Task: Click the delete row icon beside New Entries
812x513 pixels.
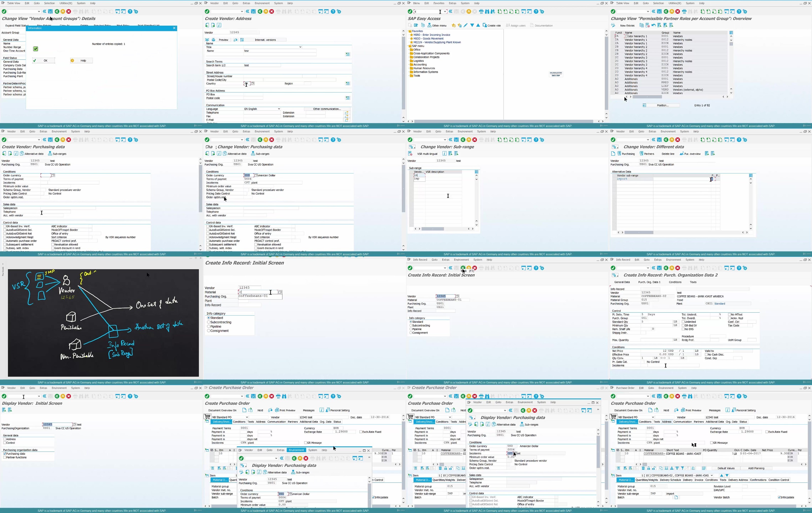Action: tap(647, 25)
